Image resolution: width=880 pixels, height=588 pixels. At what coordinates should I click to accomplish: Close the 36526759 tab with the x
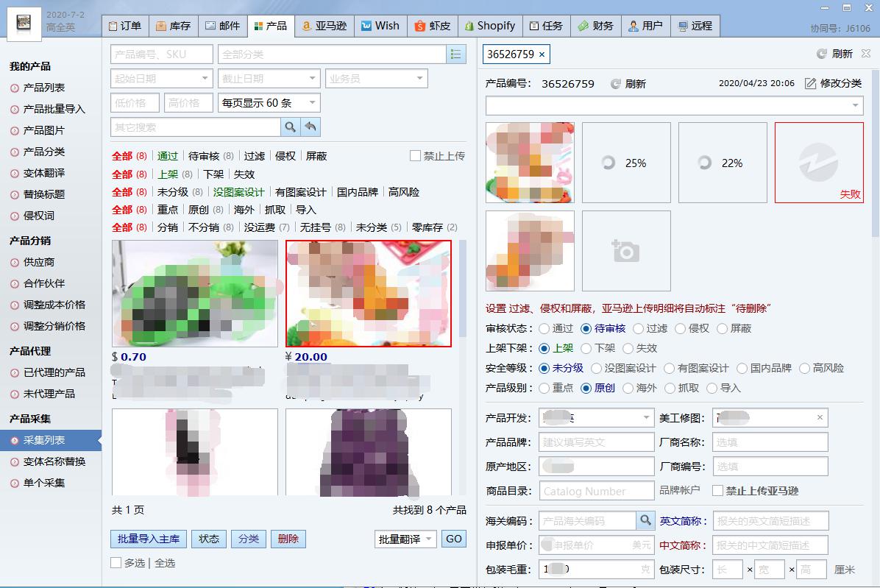[x=542, y=54]
